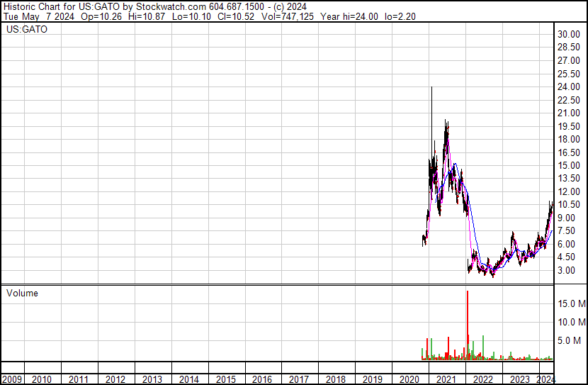Select the 3.00 price axis label
The image size is (588, 385).
pyautogui.click(x=566, y=270)
